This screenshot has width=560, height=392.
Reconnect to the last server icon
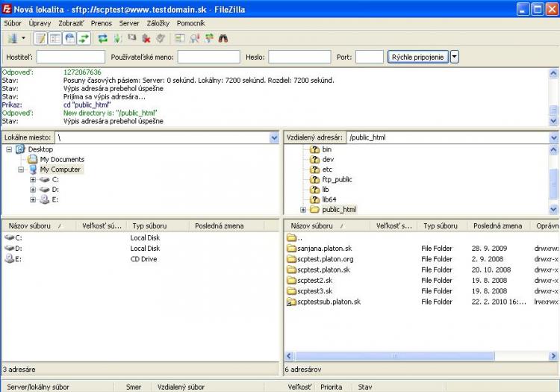click(x=161, y=38)
